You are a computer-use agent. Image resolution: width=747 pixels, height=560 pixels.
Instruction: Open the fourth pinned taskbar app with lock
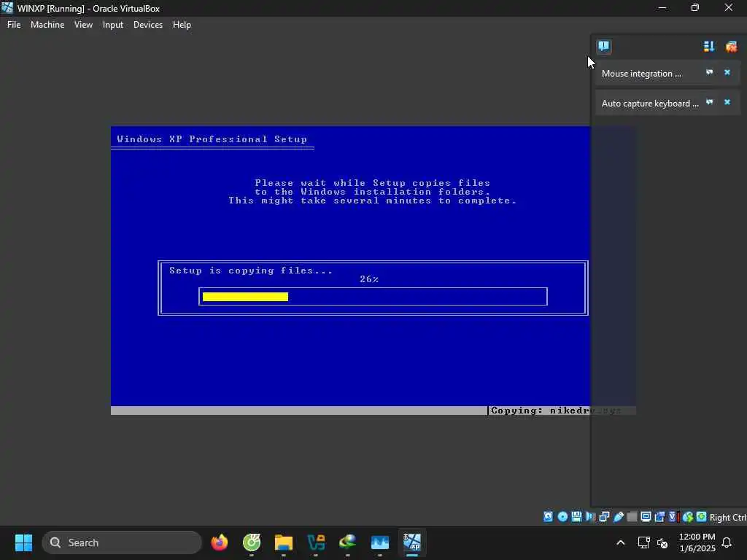(x=315, y=542)
